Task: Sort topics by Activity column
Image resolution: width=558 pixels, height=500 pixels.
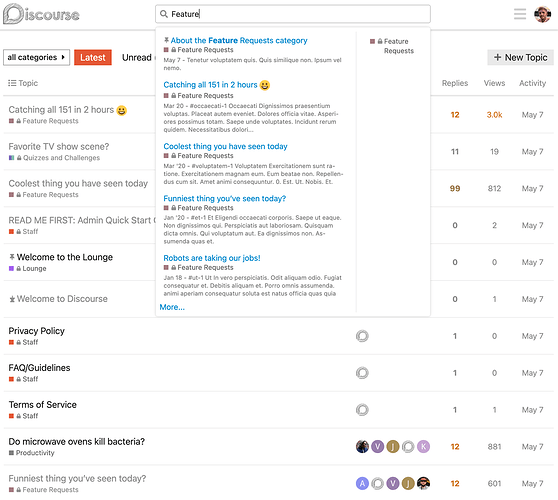Action: click(532, 83)
